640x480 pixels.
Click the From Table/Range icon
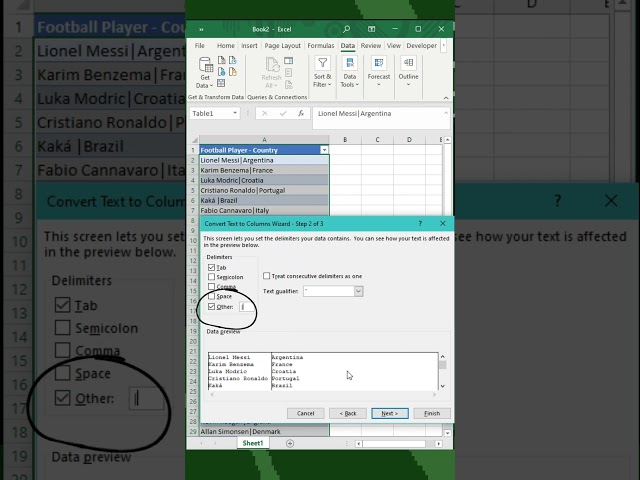pyautogui.click(x=222, y=83)
